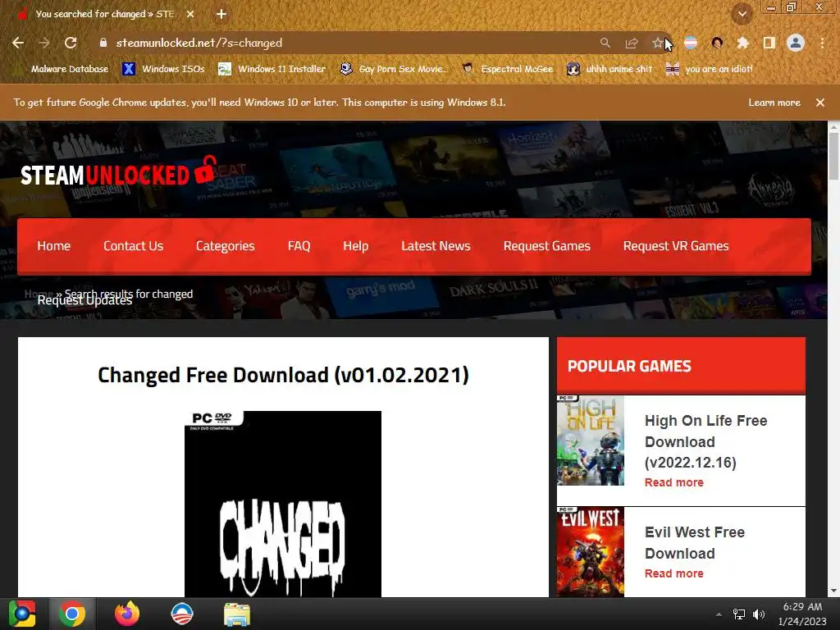
Task: Open File Explorer from the taskbar
Action: pyautogui.click(x=237, y=614)
